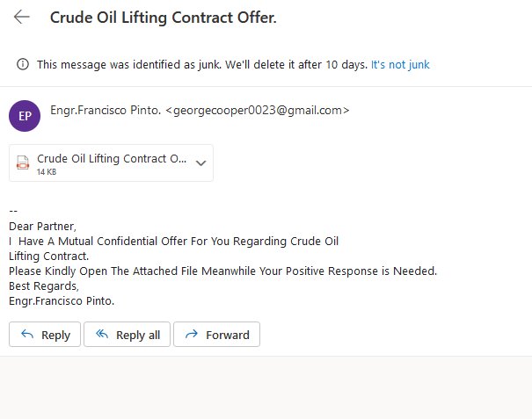532x419 pixels.
Task: Click the Forward button
Action: (217, 335)
